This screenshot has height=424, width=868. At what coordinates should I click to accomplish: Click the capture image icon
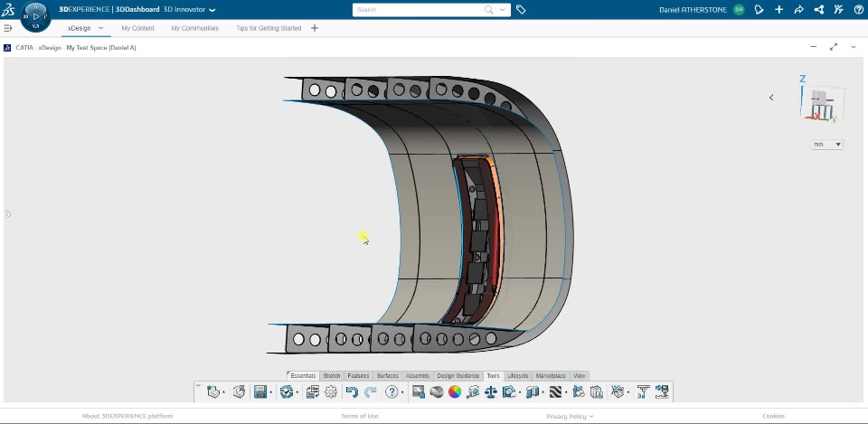pyautogui.click(x=419, y=391)
